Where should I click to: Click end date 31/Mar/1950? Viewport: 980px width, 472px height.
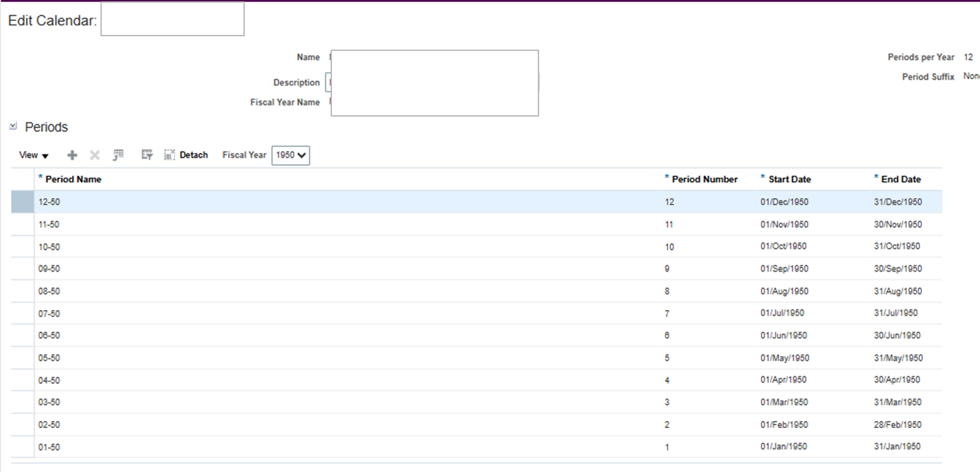(x=898, y=402)
